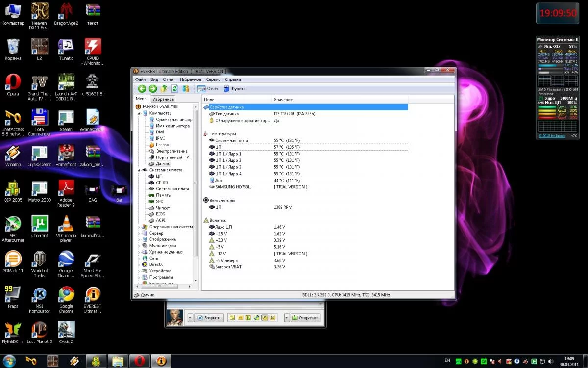
Task: Open the Отчёт report toolbar button
Action: pyautogui.click(x=208, y=89)
